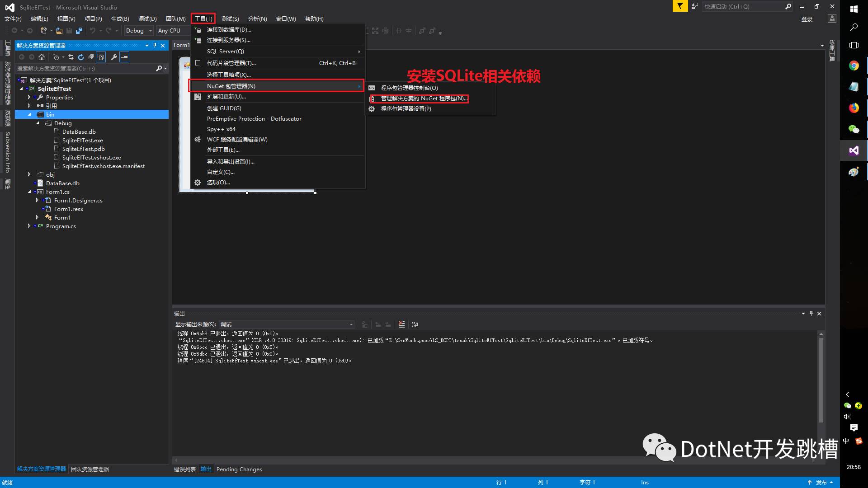The image size is (868, 488).
Task: Toggle Show All Files in Solution Explorer
Action: click(101, 57)
